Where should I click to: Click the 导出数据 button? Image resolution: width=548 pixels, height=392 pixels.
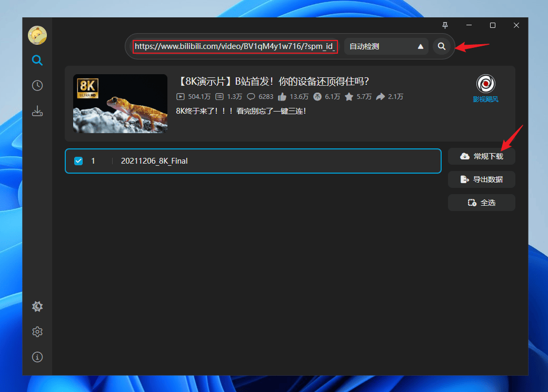(x=481, y=179)
